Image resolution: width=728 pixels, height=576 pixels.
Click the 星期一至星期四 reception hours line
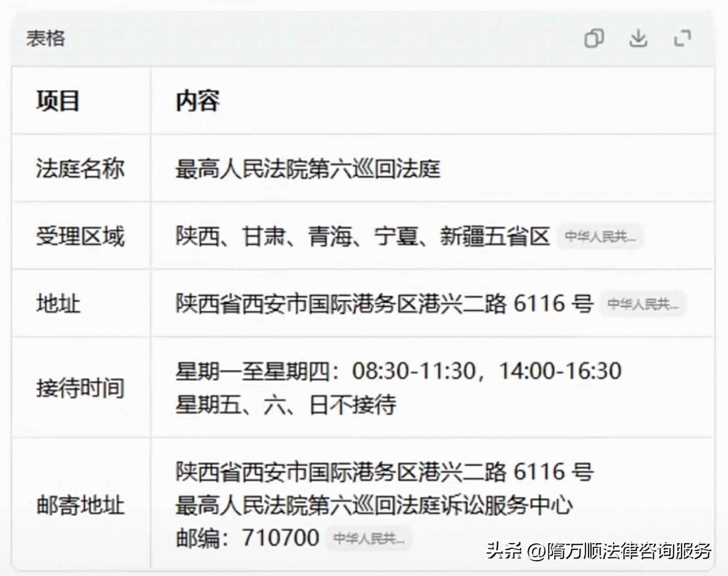(398, 371)
